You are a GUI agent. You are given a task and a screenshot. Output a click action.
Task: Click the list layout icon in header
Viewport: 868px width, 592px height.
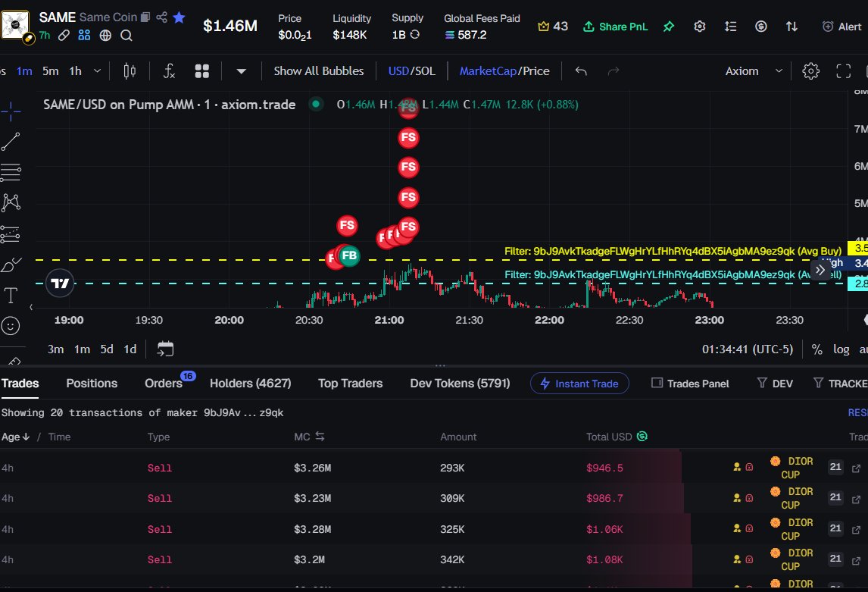tap(731, 26)
